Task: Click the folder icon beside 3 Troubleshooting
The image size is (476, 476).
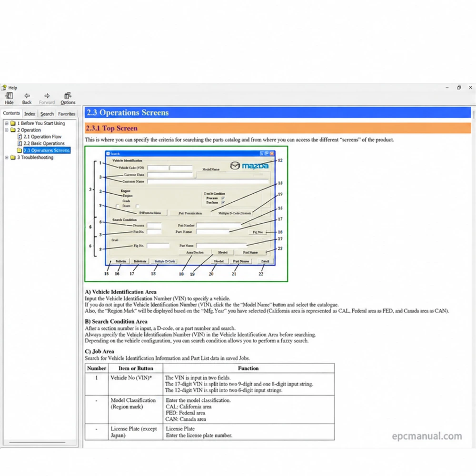Action: (x=13, y=157)
